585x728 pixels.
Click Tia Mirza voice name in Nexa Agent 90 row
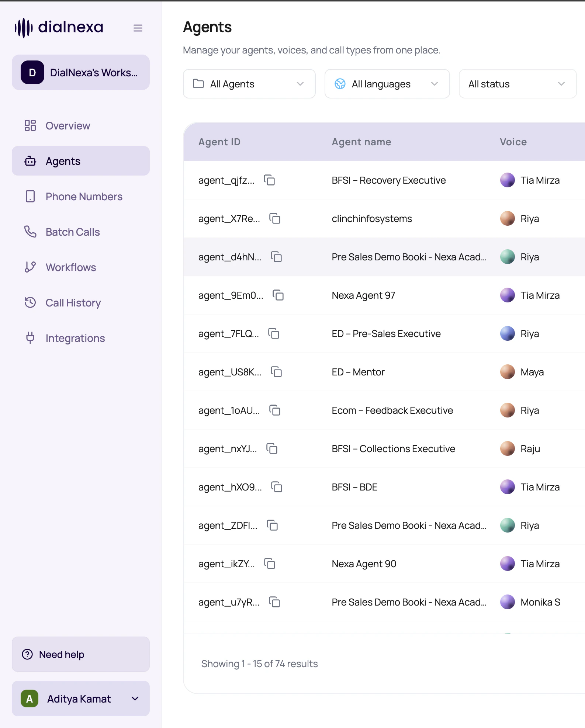tap(540, 564)
